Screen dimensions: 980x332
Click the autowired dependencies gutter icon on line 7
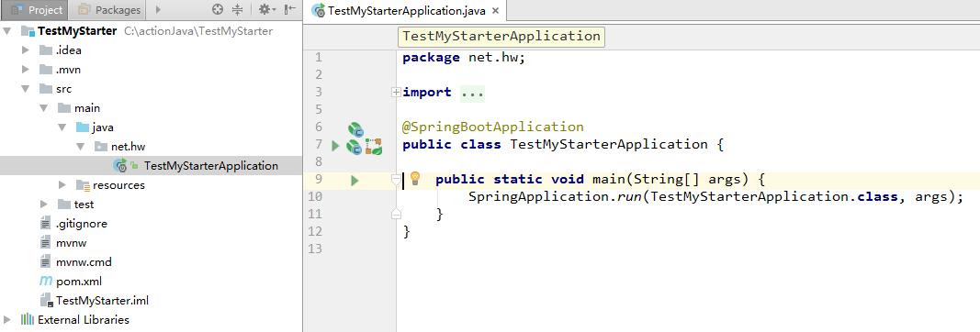374,147
